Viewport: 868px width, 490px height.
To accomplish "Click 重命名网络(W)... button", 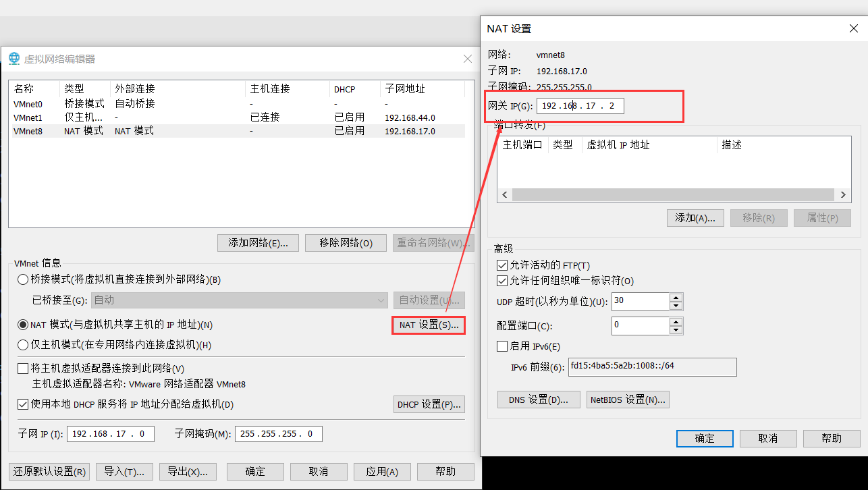I will [x=433, y=243].
